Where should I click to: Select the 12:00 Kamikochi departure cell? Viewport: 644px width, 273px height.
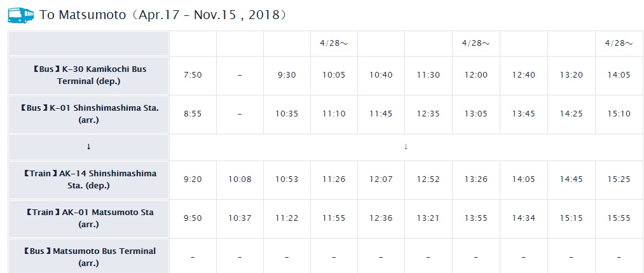point(476,75)
